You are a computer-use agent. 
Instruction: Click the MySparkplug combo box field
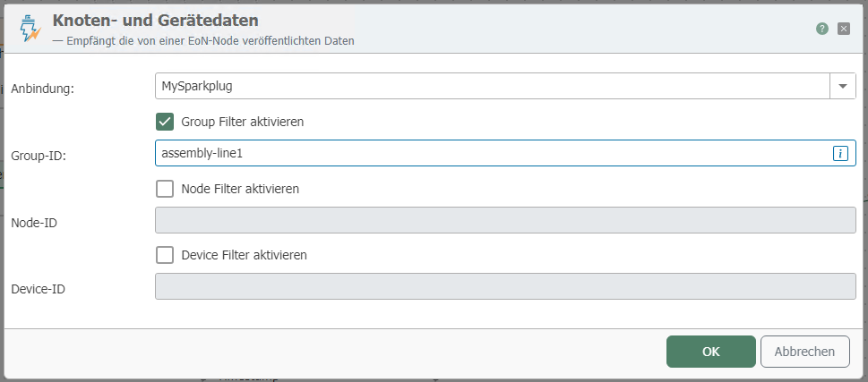point(493,86)
